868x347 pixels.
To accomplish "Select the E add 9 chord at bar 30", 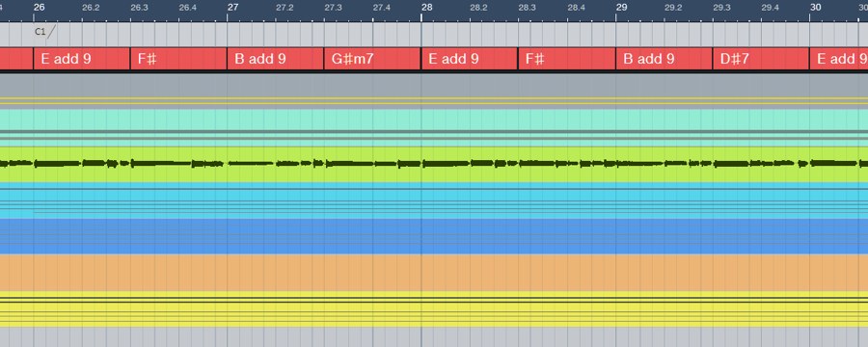I will (x=839, y=59).
